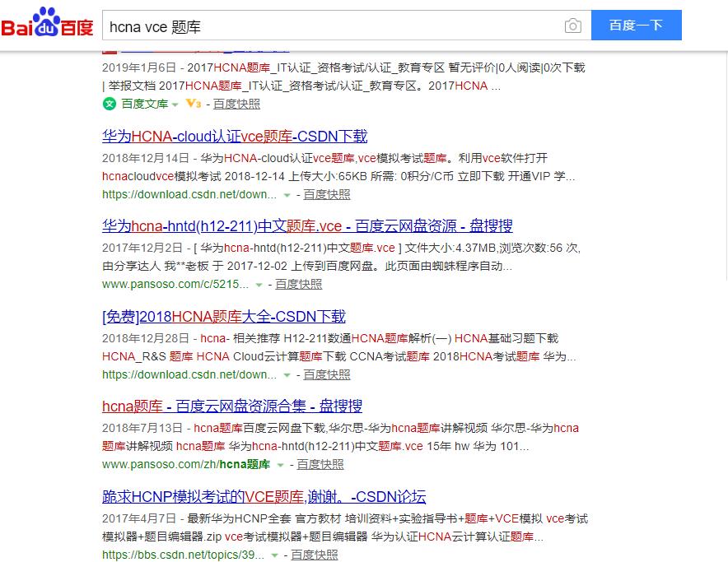
Task: Click the Baidu logo
Action: click(47, 22)
